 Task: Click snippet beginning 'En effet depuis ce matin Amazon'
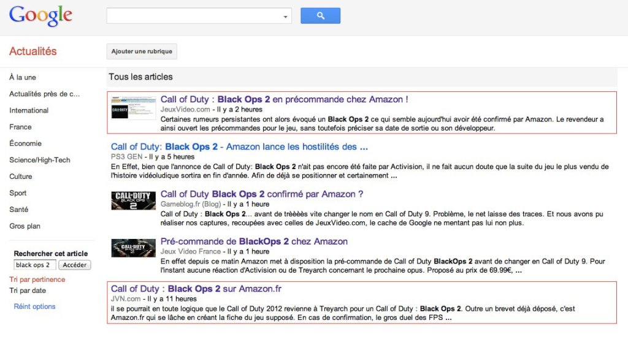pos(383,265)
